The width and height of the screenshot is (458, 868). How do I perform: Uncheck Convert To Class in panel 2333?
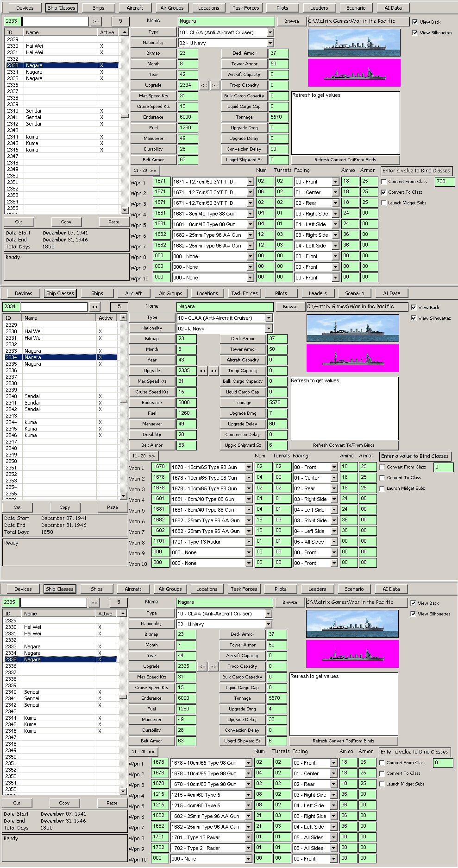tap(383, 192)
